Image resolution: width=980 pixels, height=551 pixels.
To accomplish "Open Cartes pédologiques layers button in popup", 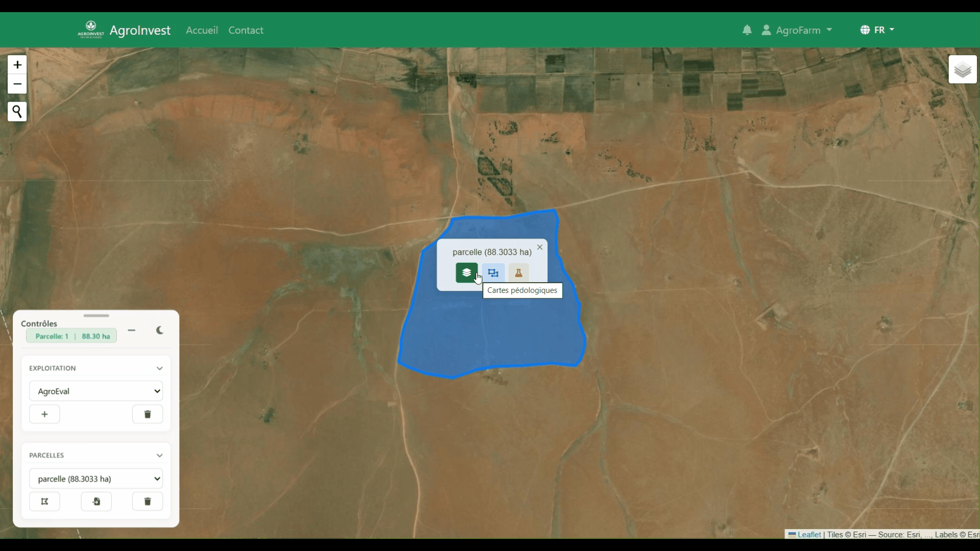I will pyautogui.click(x=467, y=273).
